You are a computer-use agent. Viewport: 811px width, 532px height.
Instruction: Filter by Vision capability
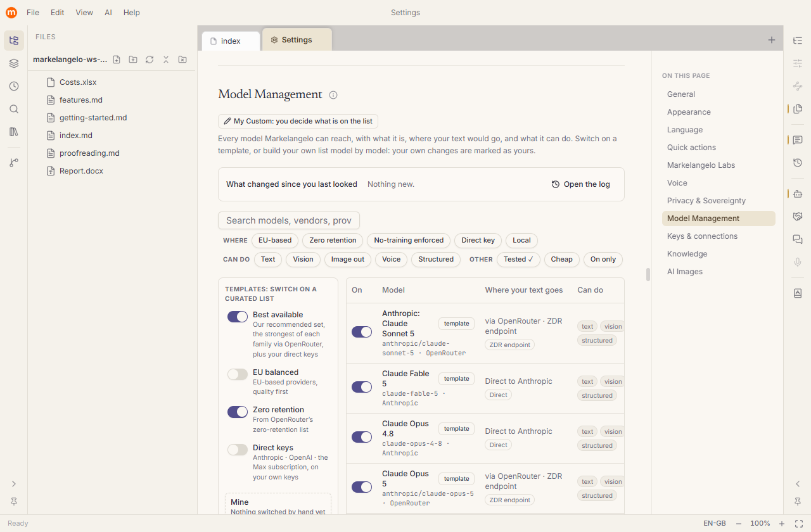303,259
